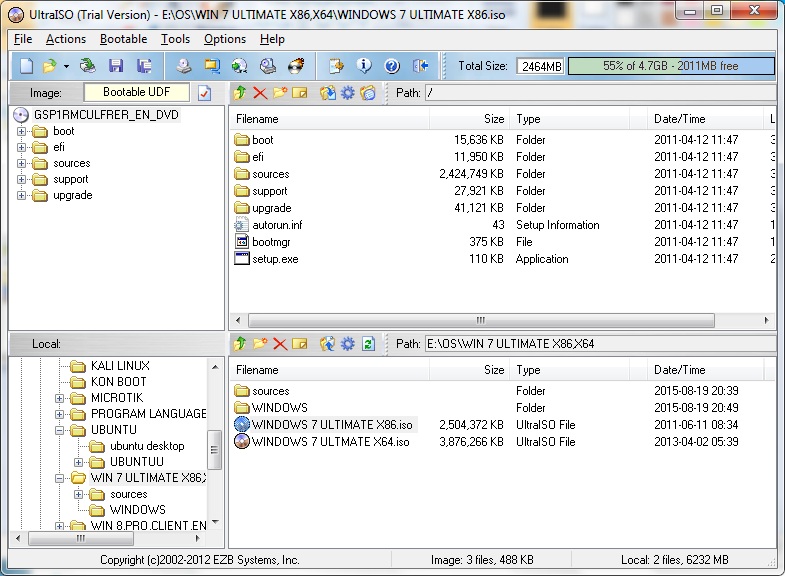Open help with the question mark icon
The width and height of the screenshot is (785, 576).
coord(392,66)
